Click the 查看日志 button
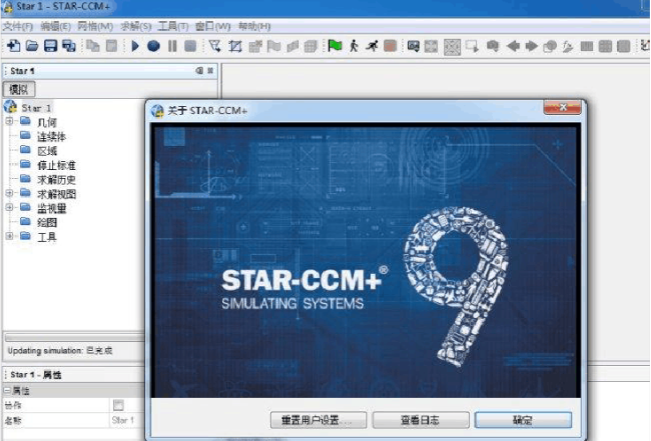The image size is (651, 441). tap(421, 420)
